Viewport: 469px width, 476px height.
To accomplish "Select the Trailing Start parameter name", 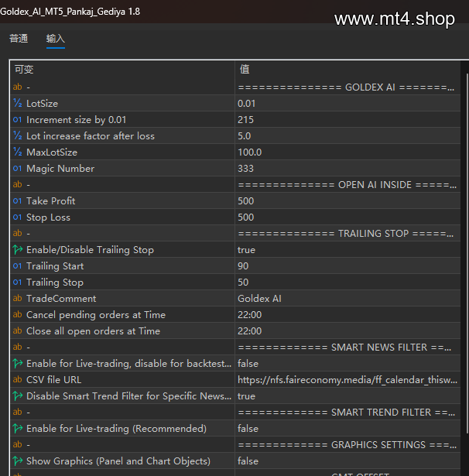I will (x=55, y=266).
